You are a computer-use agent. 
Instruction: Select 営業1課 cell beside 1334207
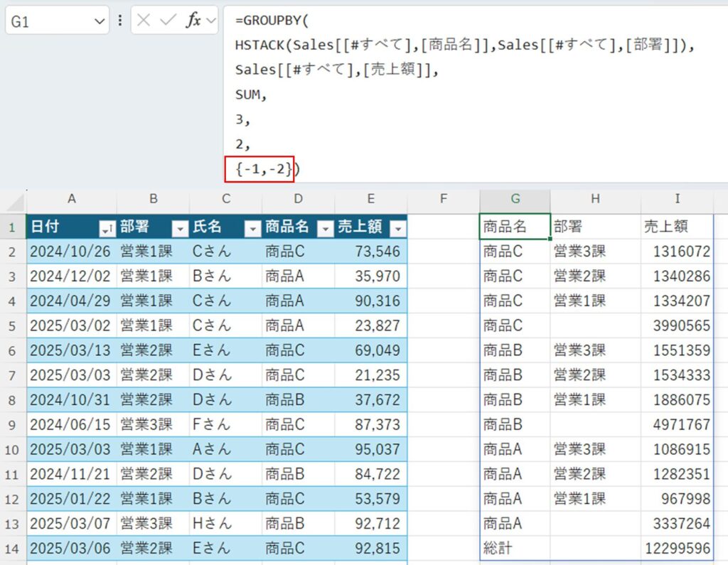coord(596,301)
